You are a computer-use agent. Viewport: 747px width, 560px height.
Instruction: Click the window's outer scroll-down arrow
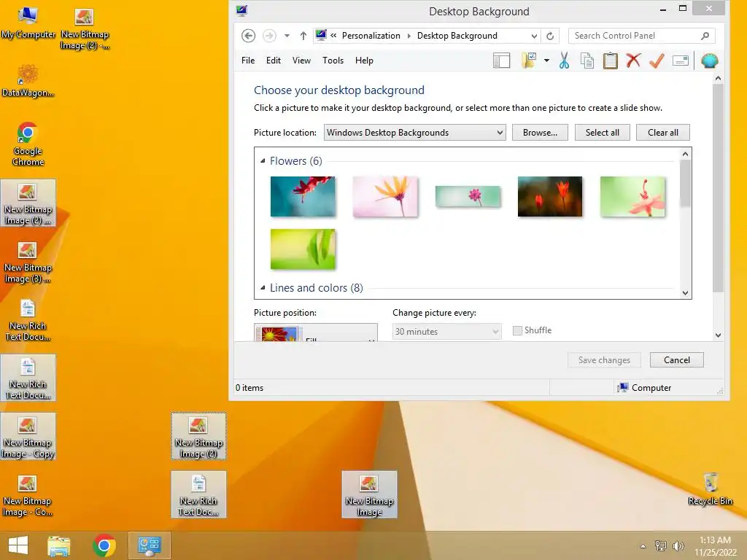(x=718, y=335)
